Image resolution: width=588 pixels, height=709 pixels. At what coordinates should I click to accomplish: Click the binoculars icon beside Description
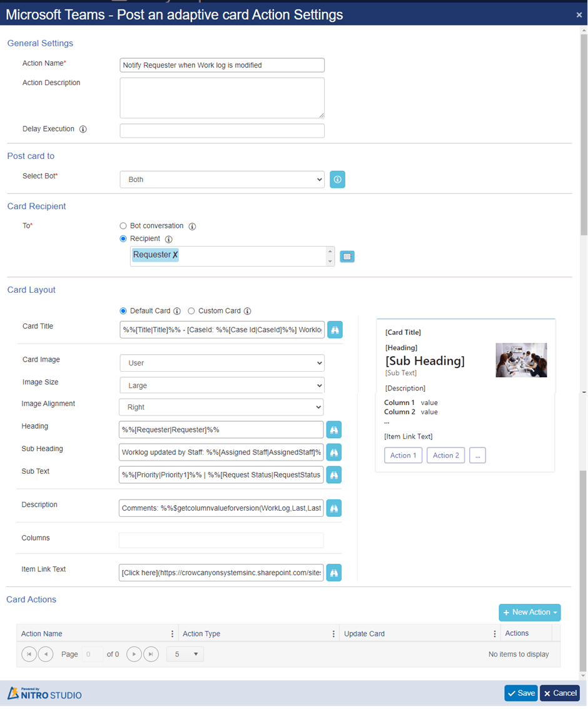point(333,508)
